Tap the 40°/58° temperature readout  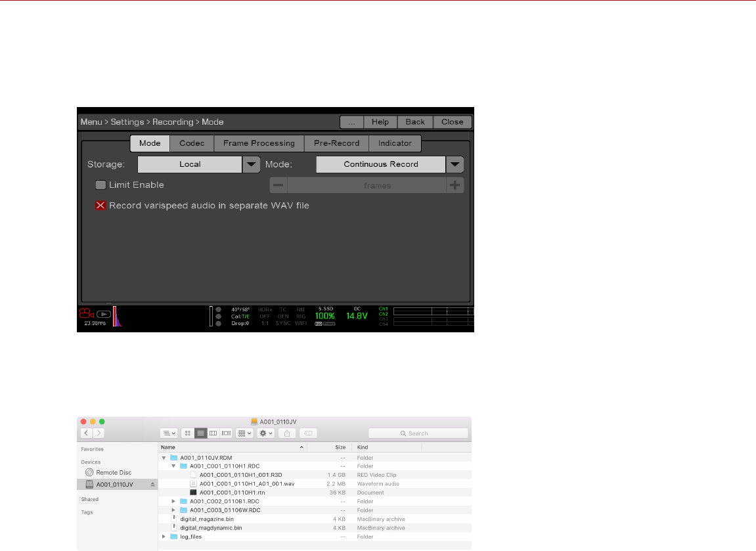[240, 309]
